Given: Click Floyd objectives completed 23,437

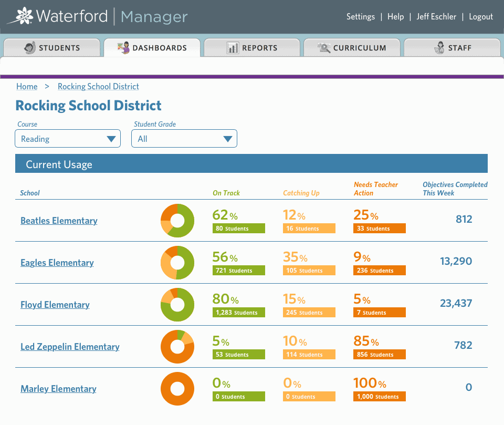Looking at the screenshot, I should point(456,303).
